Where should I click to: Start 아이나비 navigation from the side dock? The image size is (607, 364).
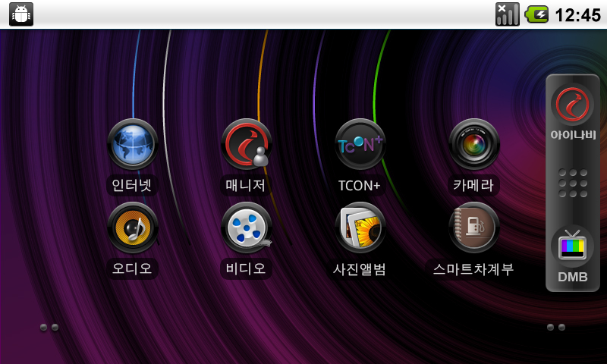[x=573, y=105]
